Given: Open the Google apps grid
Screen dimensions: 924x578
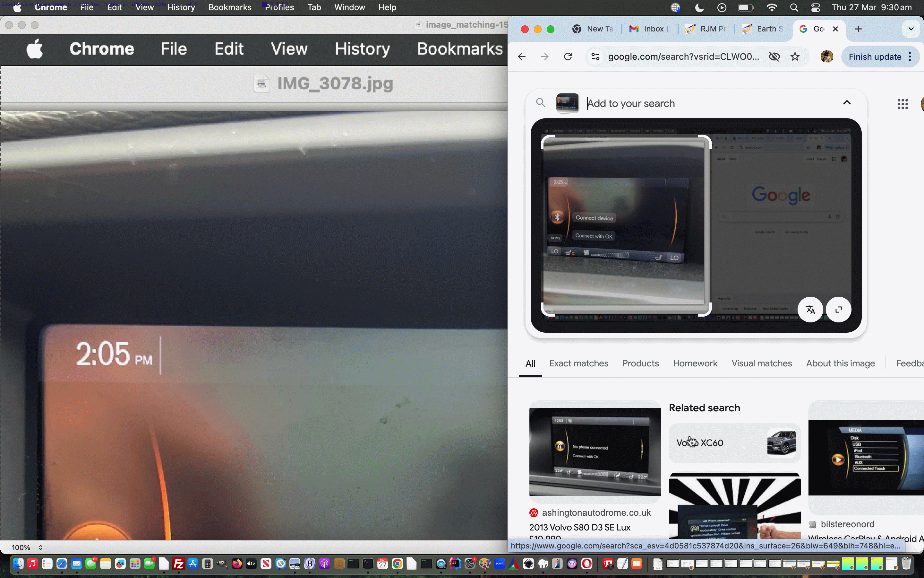Looking at the screenshot, I should (x=903, y=104).
